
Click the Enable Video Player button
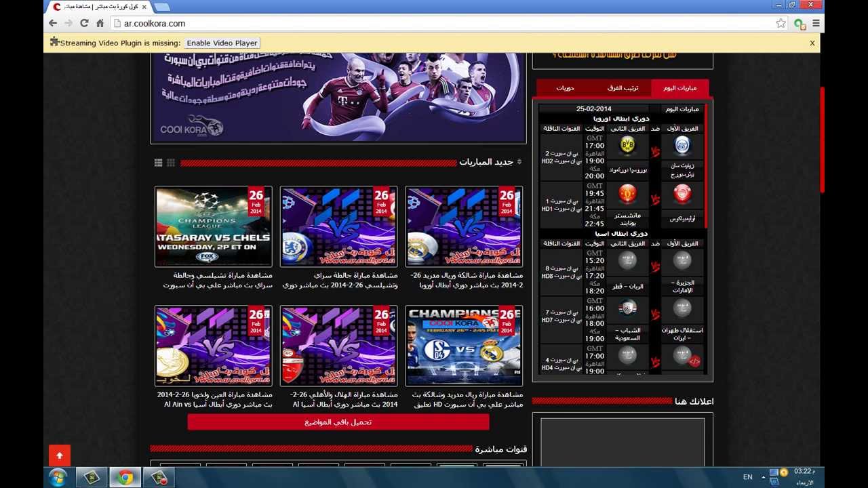[222, 43]
